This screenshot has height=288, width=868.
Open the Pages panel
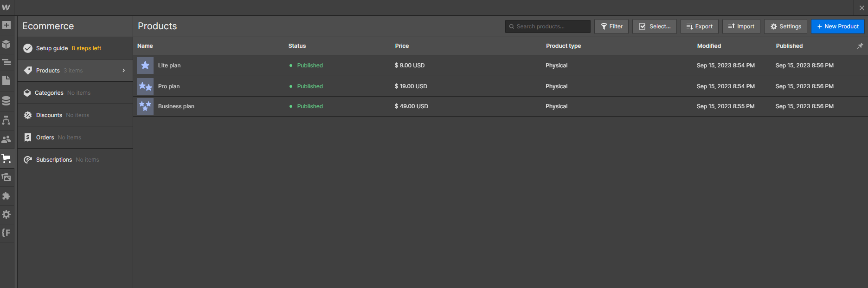(x=6, y=81)
